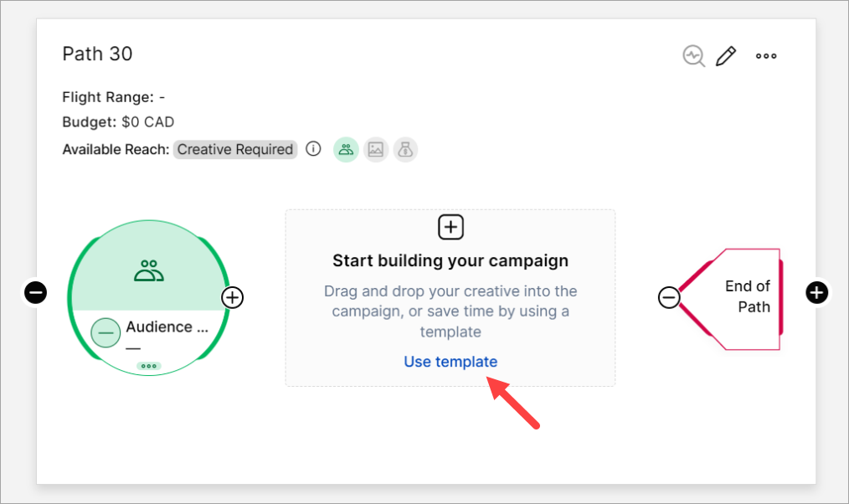This screenshot has height=504, width=849.
Task: Click the path analytics magnifier icon
Action: pos(693,56)
